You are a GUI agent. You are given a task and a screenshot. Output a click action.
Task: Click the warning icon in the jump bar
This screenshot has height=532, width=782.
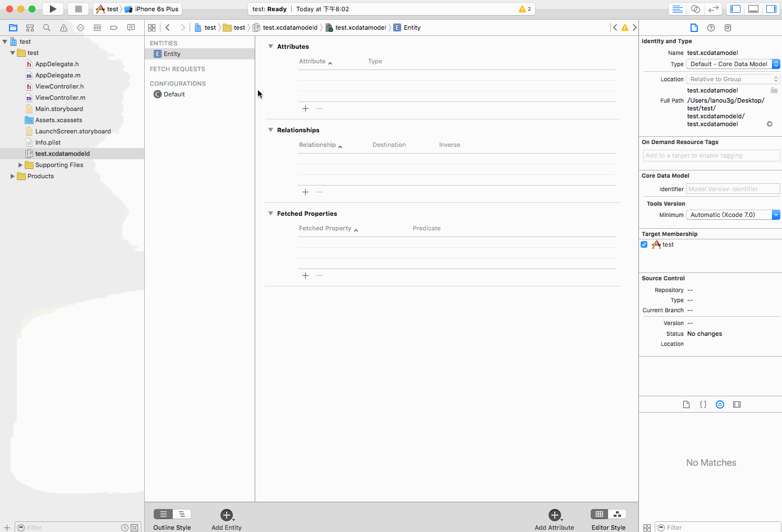624,27
